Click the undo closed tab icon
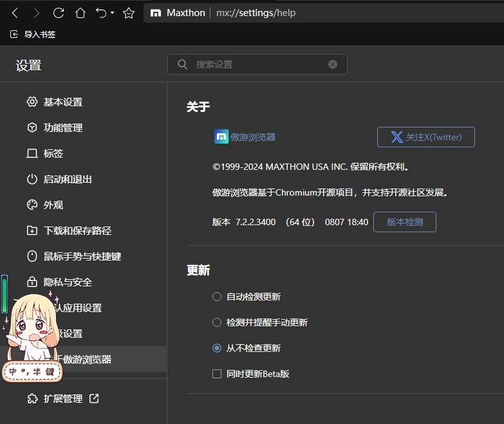Image resolution: width=504 pixels, height=424 pixels. point(100,13)
